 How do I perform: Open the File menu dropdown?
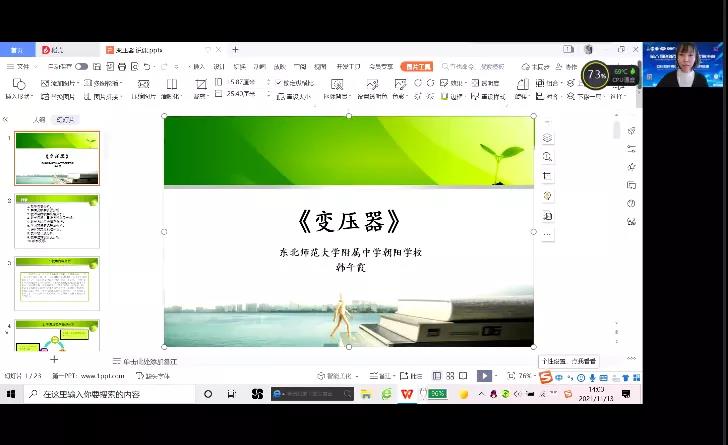[22, 67]
